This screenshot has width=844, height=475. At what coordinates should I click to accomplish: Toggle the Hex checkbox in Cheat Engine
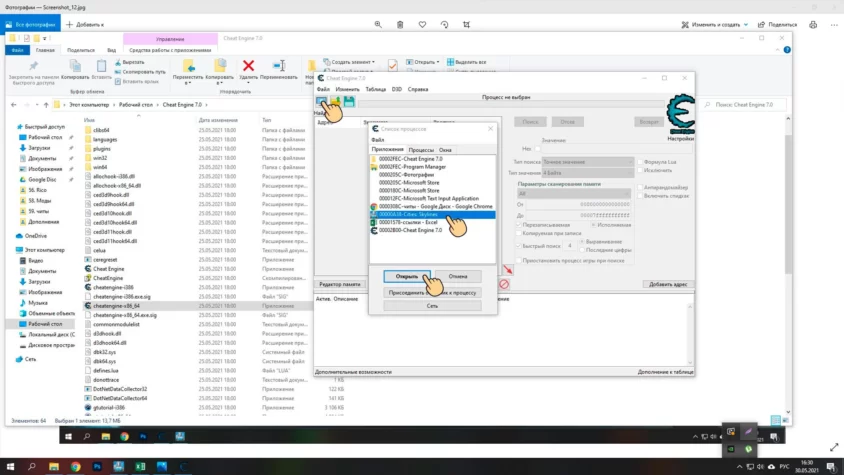(538, 149)
